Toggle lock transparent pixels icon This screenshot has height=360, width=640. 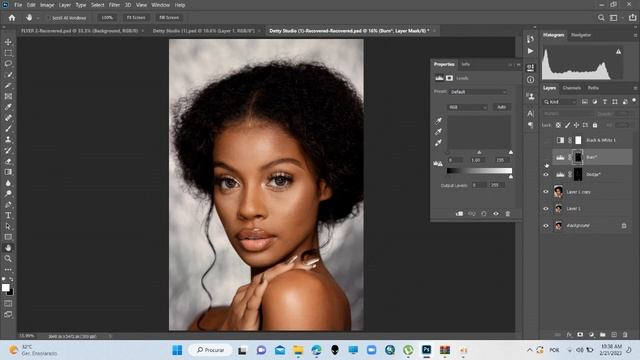[558, 125]
